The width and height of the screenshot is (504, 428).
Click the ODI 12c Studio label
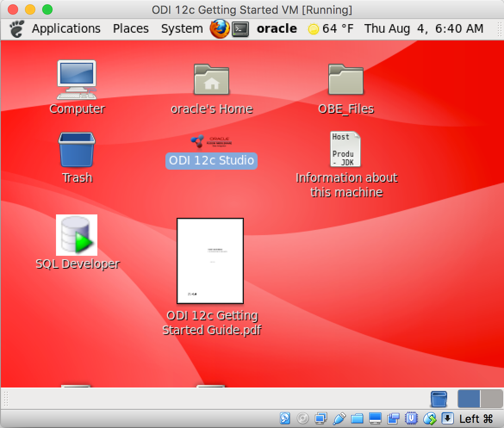coord(212,161)
